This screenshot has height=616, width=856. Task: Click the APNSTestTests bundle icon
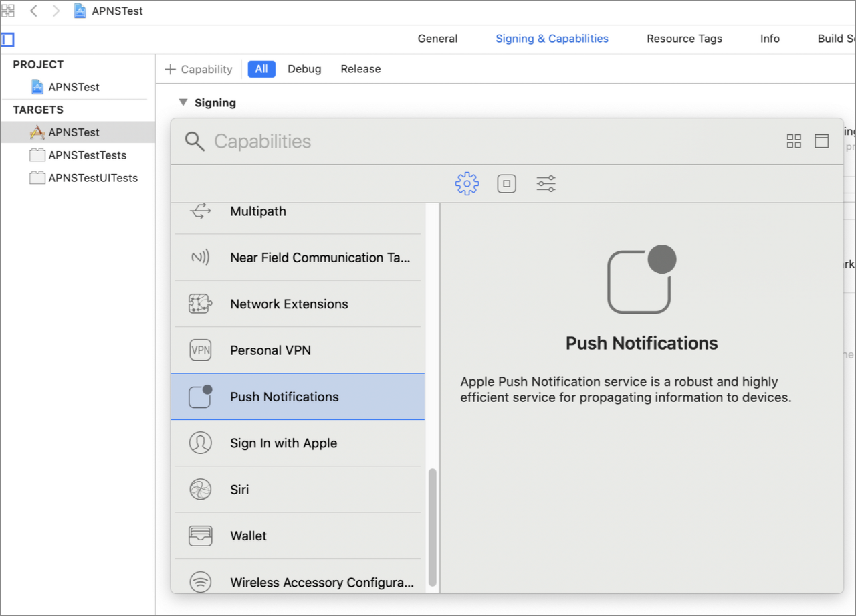click(x=37, y=155)
